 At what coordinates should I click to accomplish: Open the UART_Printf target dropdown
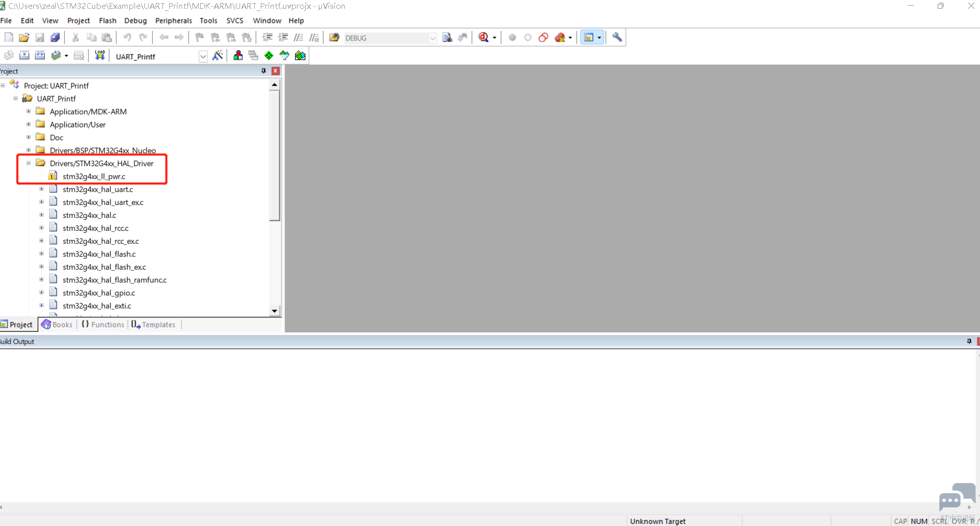coord(203,56)
